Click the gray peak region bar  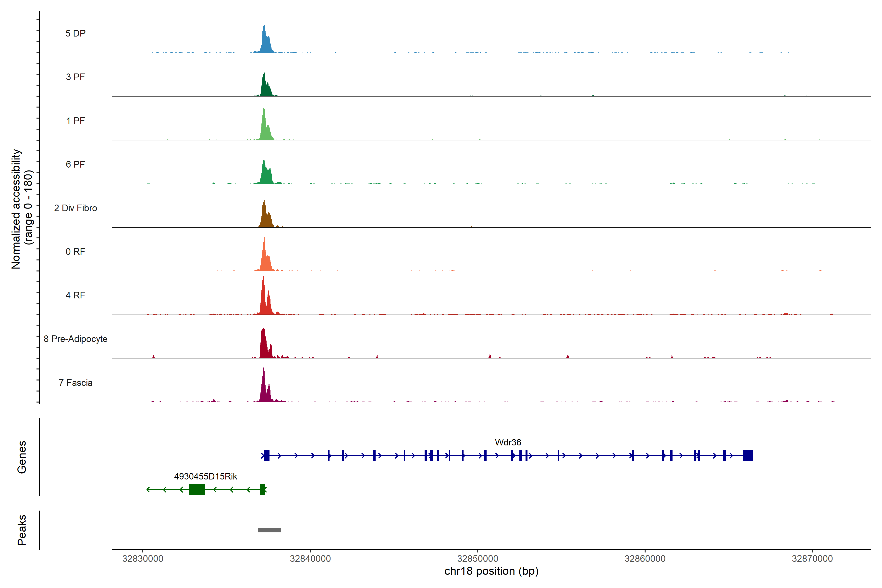[x=269, y=530]
